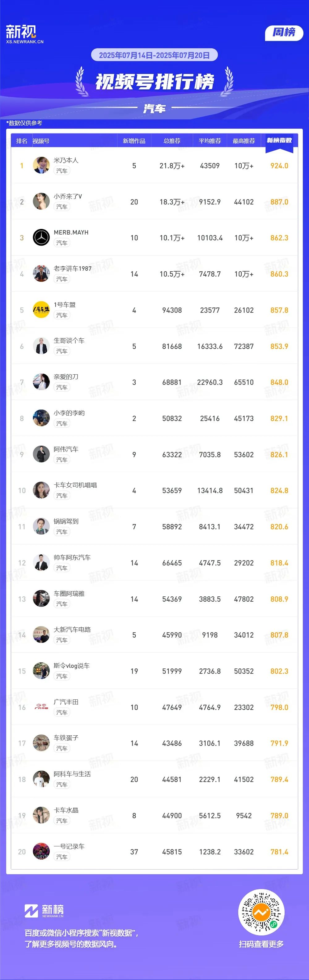This screenshot has height=980, width=309.
Task: Select the 新增作品 column header
Action: click(x=134, y=141)
